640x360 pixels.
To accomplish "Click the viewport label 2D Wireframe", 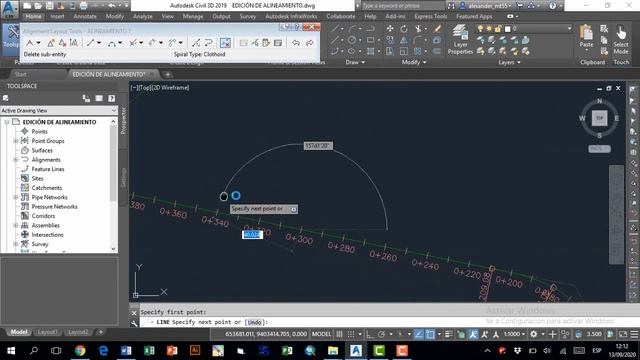I will (171, 87).
